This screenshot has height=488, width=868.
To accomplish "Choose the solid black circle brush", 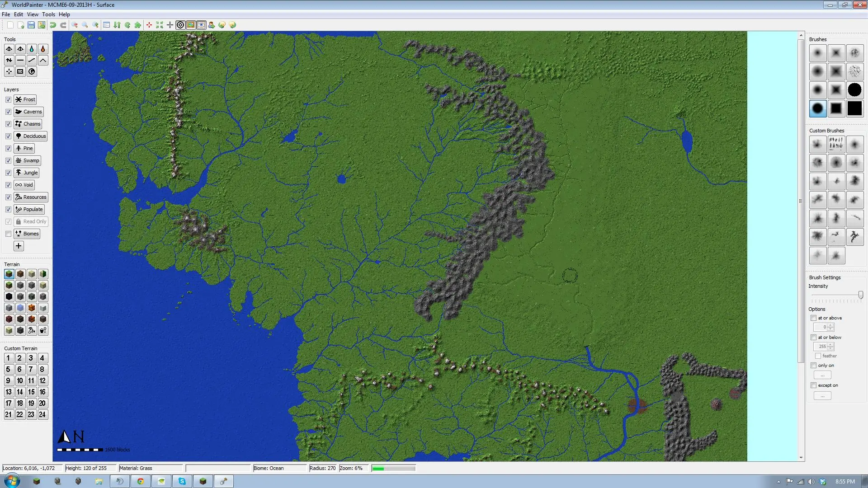I will pos(854,90).
